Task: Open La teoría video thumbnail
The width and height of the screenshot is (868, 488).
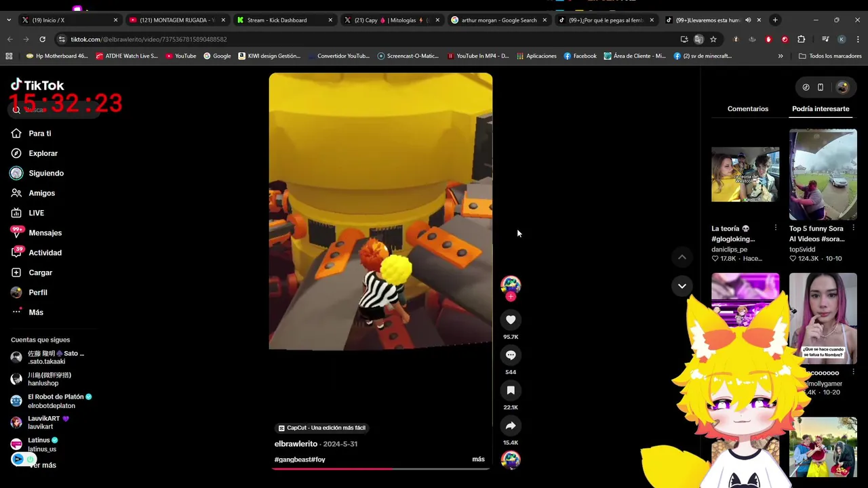Action: point(745,174)
